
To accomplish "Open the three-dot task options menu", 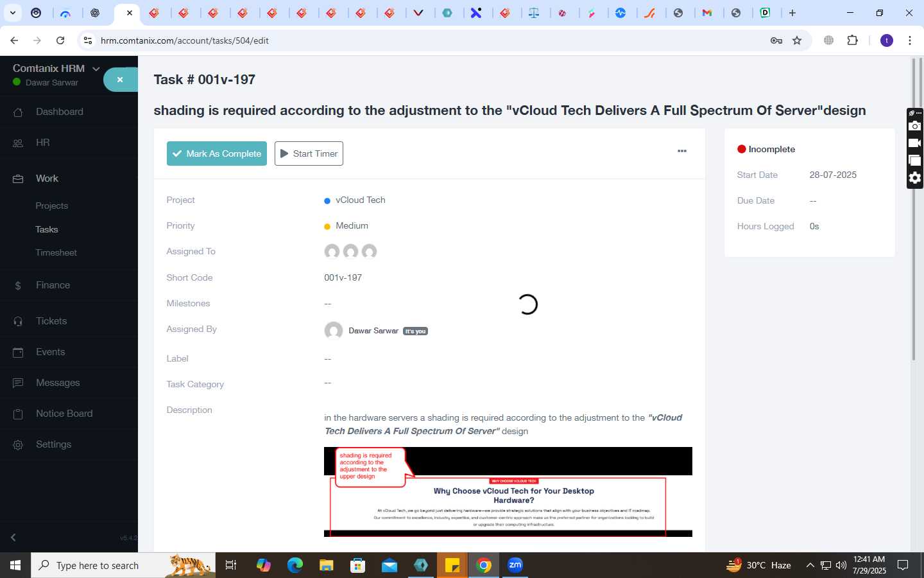I will 682,151.
